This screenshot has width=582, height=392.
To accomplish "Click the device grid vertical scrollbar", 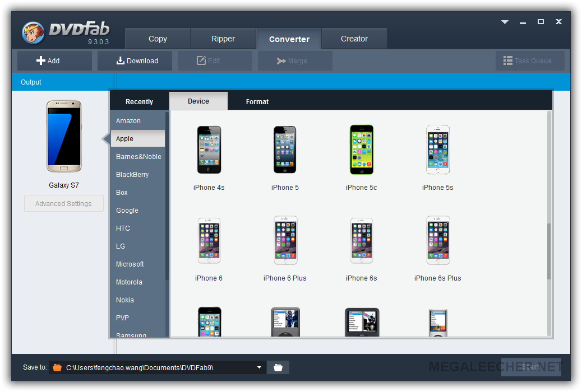I will pyautogui.click(x=549, y=251).
